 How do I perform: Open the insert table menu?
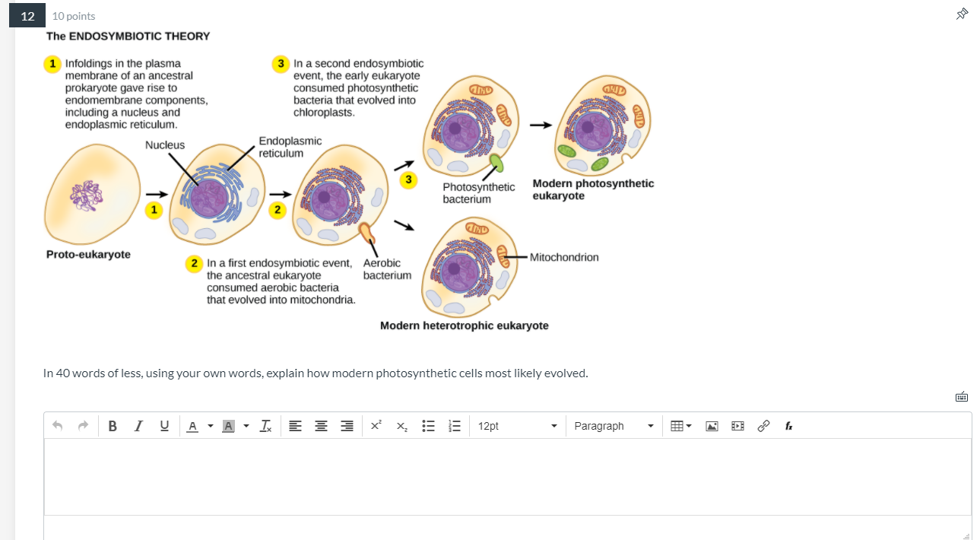tap(681, 426)
